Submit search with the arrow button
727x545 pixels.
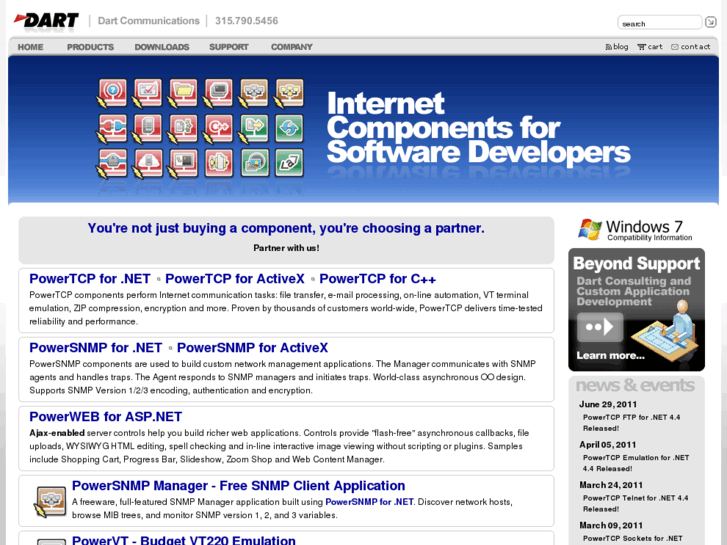(710, 22)
